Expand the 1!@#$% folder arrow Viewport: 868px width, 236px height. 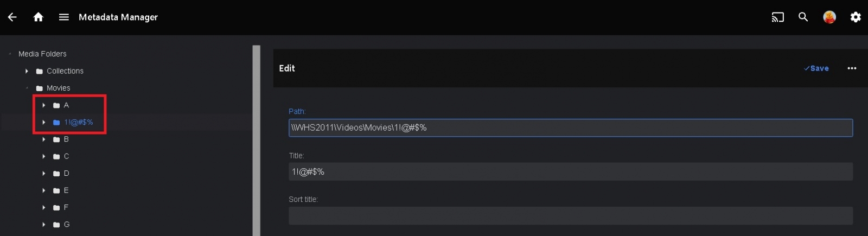(44, 122)
